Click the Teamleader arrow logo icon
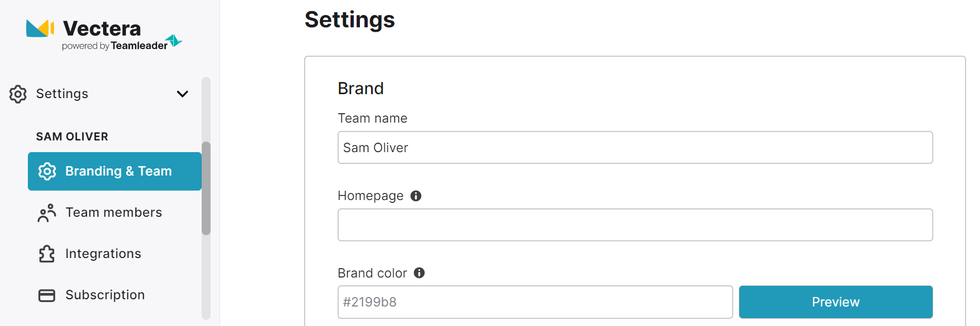The width and height of the screenshot is (980, 326). point(175,41)
